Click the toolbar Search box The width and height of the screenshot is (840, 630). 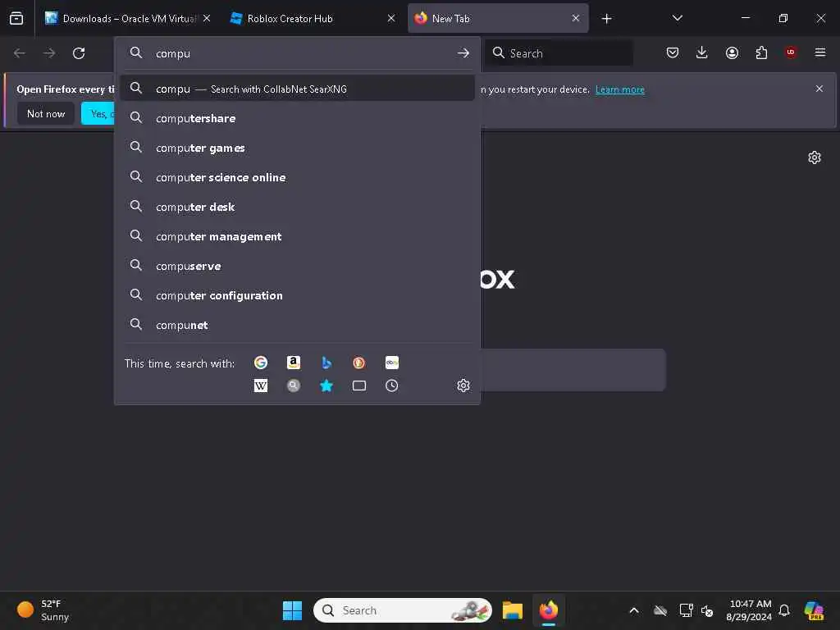(x=559, y=53)
